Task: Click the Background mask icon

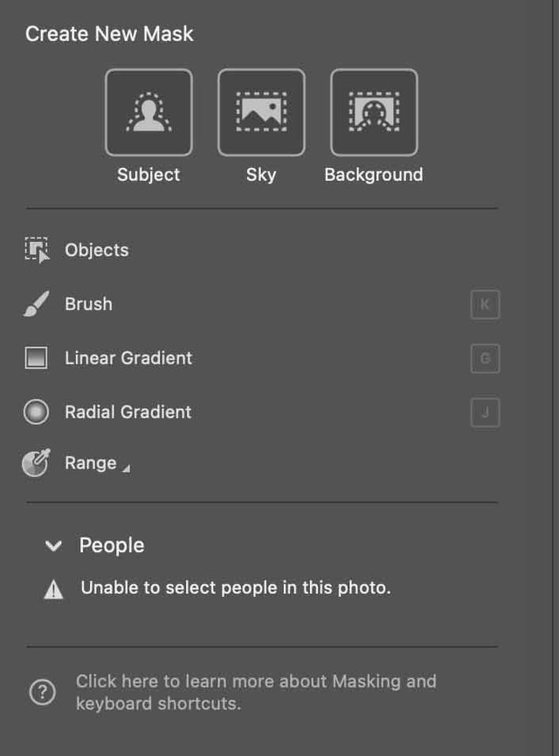Action: click(x=374, y=113)
